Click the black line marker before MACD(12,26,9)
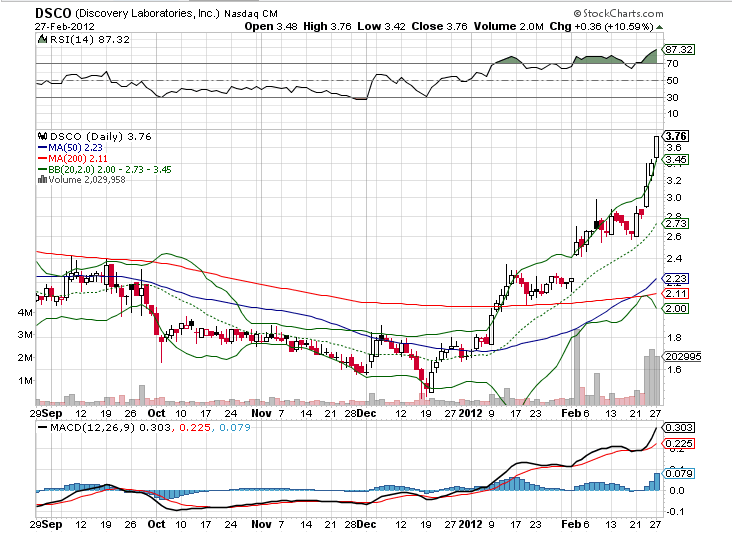The image size is (732, 537). click(42, 427)
